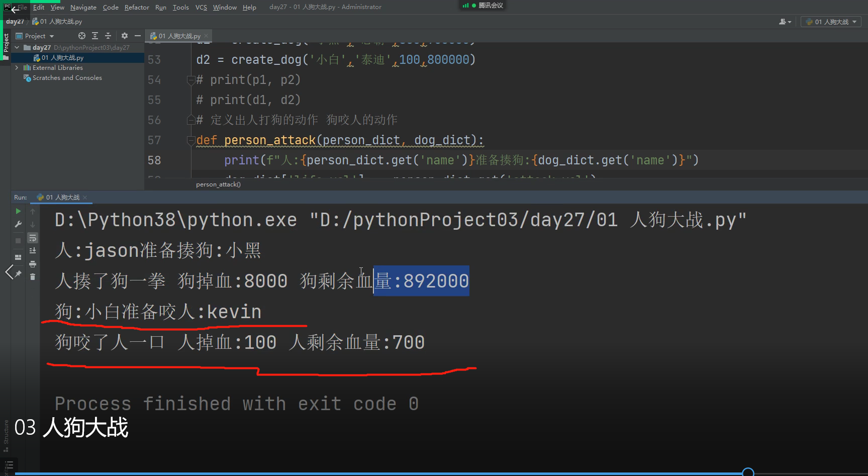Open the Code menu
The width and height of the screenshot is (868, 476).
(111, 7)
